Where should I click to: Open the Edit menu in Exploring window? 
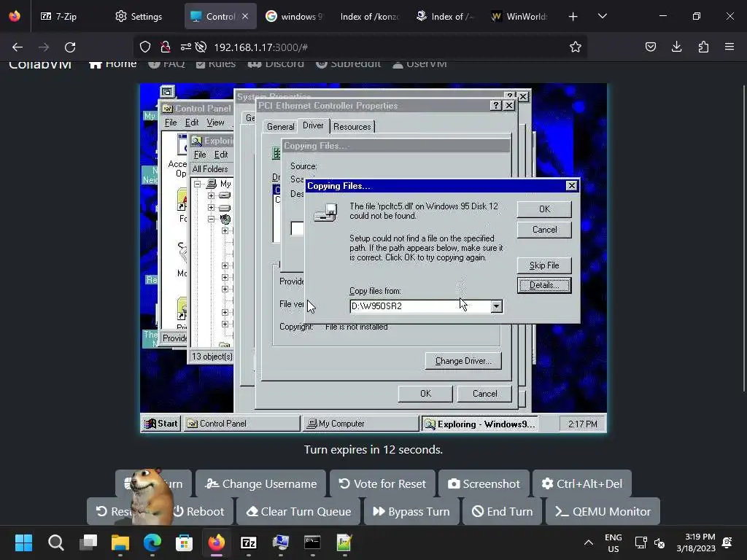(x=220, y=155)
